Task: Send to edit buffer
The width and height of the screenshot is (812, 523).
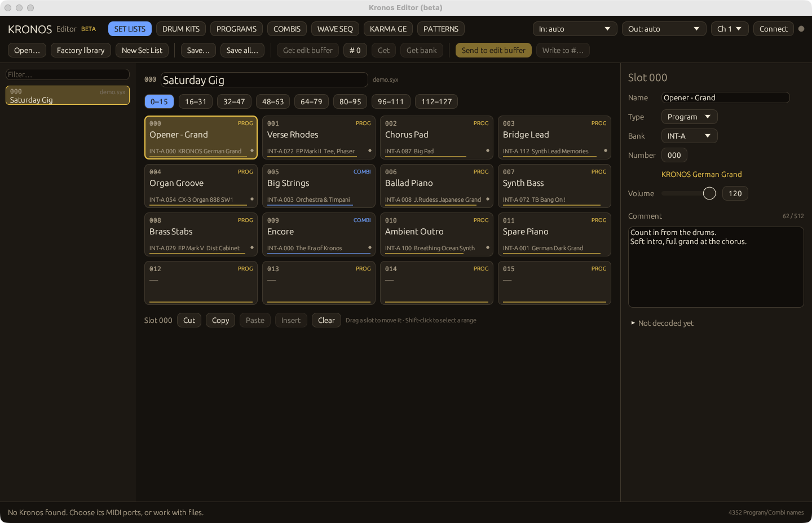Action: point(493,50)
